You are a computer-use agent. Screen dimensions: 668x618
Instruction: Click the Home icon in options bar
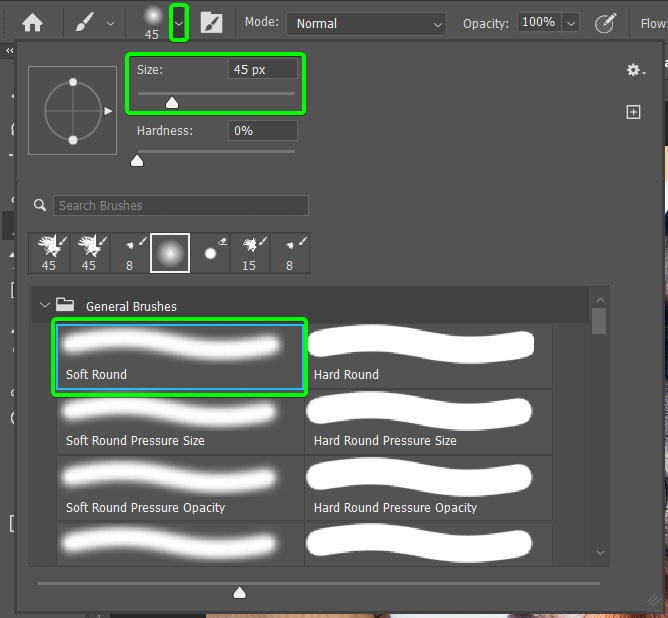[x=32, y=23]
